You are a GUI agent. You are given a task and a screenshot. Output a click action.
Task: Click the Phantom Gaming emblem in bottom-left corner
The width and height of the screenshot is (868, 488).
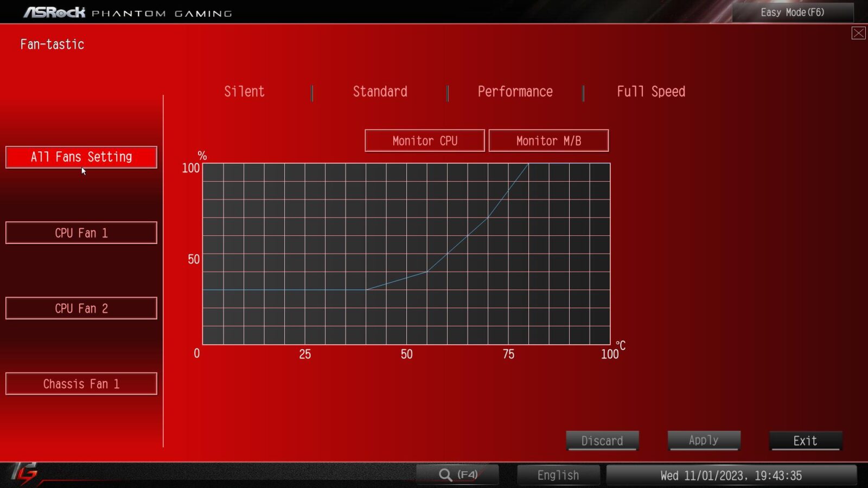click(24, 473)
